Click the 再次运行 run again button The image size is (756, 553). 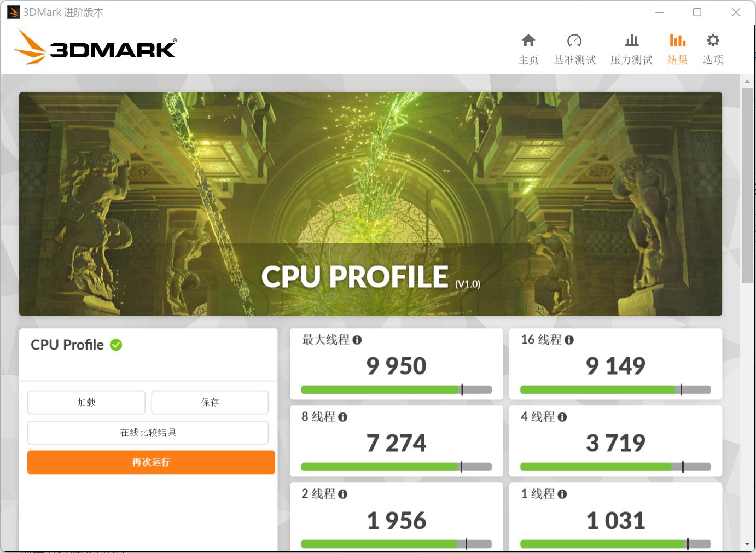(x=150, y=462)
